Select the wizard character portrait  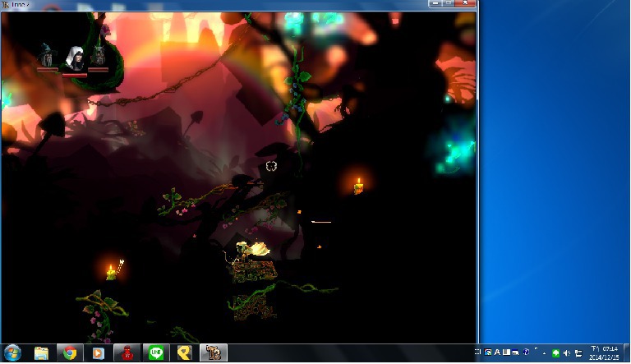click(48, 55)
